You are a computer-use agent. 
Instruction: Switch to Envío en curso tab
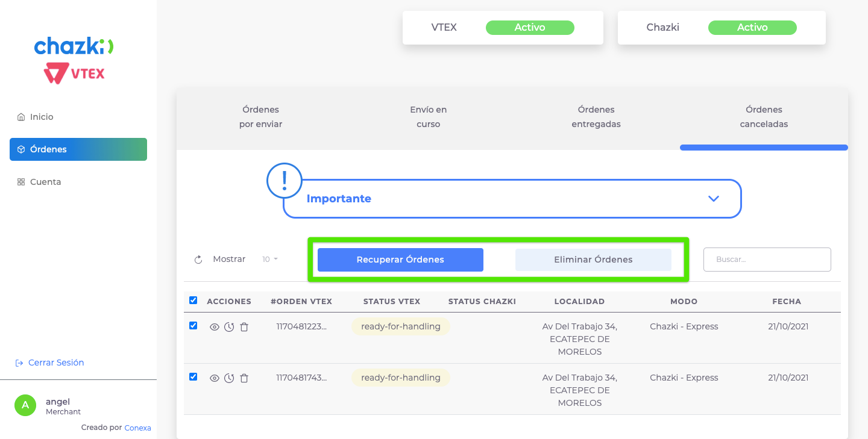pyautogui.click(x=429, y=117)
